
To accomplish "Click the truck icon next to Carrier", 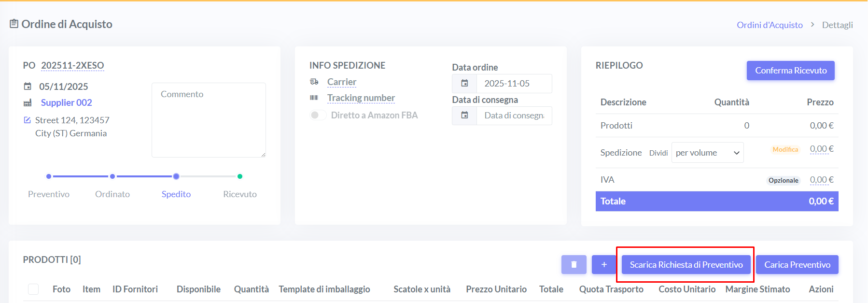I will click(314, 82).
